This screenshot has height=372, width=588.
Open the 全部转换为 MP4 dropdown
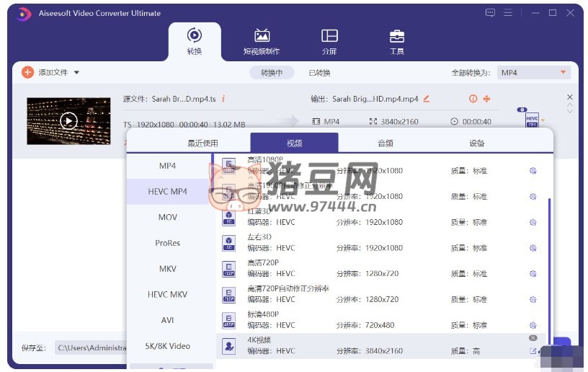[534, 73]
